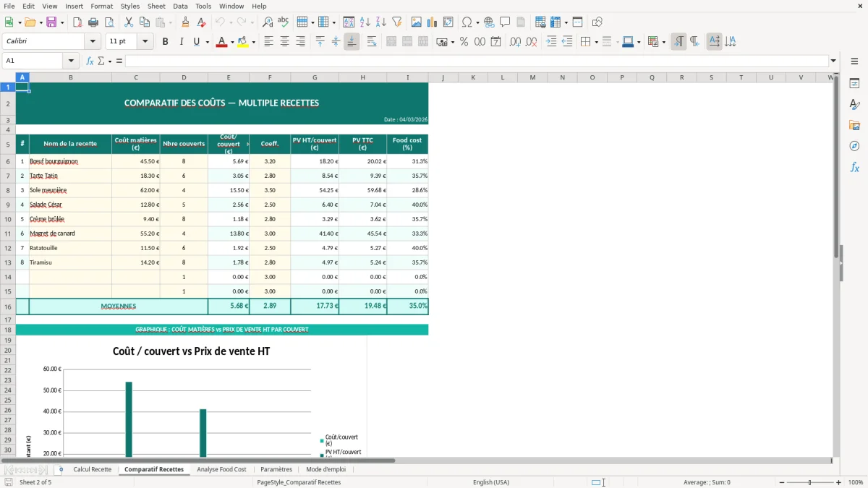Open the Font Color dropdown arrow
The height and width of the screenshot is (488, 868).
(232, 42)
